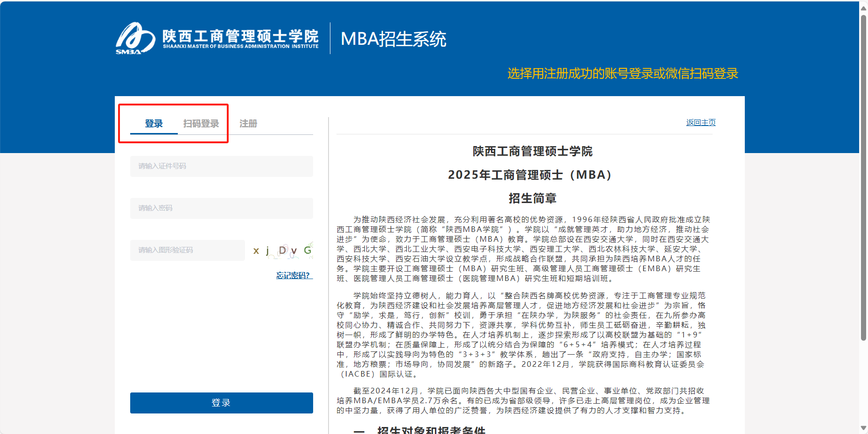
Task: Select the 注册 tab
Action: pos(248,124)
